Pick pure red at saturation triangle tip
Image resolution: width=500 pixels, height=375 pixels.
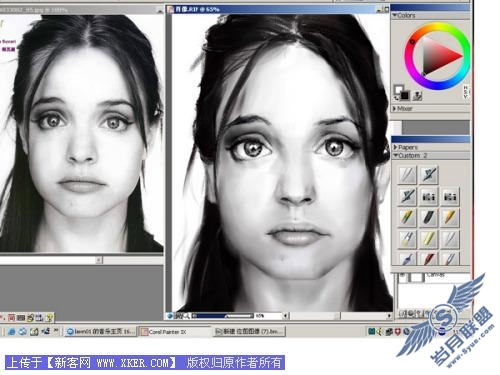pos(461,55)
